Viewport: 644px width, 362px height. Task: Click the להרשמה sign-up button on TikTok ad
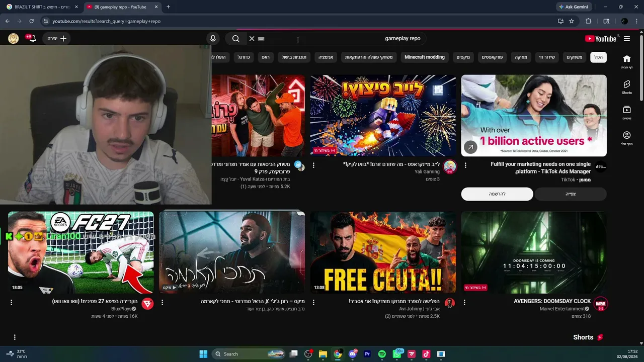point(497,194)
